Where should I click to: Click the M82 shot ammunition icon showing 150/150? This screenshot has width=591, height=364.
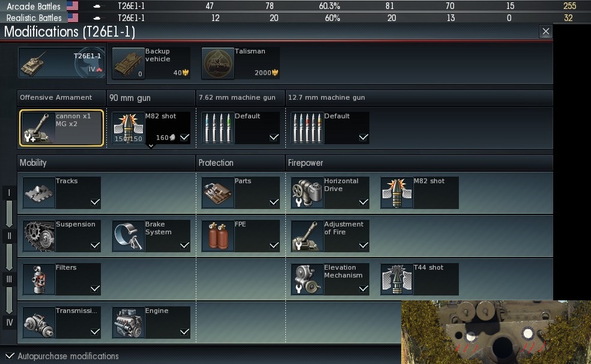(x=128, y=128)
